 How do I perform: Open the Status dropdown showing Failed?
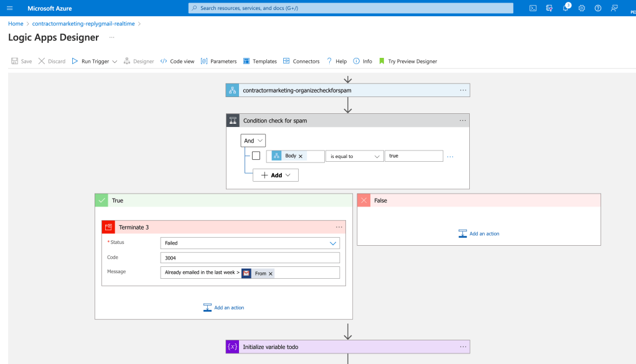tap(250, 243)
